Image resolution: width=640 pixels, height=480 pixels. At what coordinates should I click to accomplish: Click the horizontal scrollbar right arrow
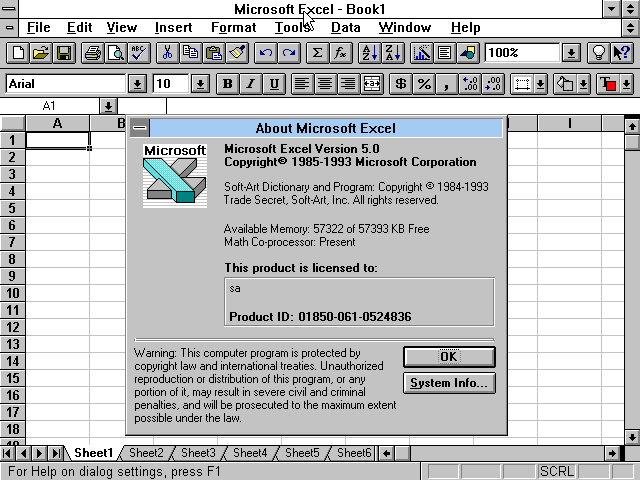(612, 453)
